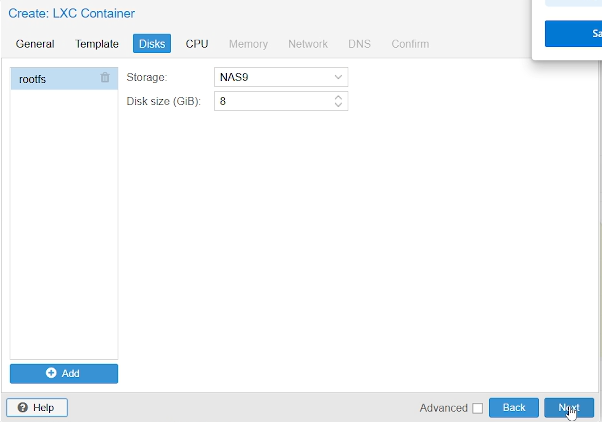Select the rootfs disk entry
The width and height of the screenshot is (602, 422).
point(64,79)
